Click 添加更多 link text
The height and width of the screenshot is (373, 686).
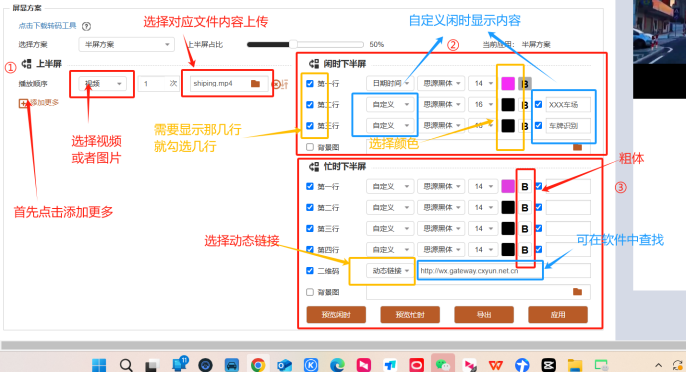tap(44, 103)
